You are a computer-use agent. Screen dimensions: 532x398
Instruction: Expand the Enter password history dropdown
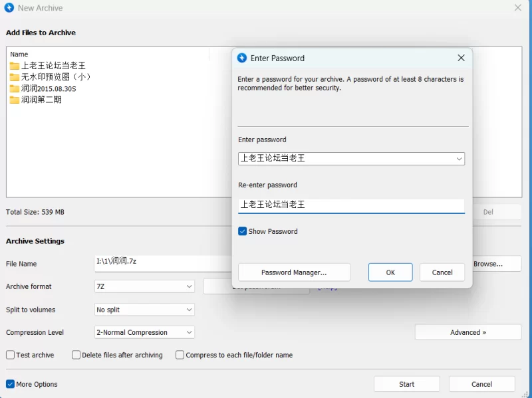click(x=459, y=159)
